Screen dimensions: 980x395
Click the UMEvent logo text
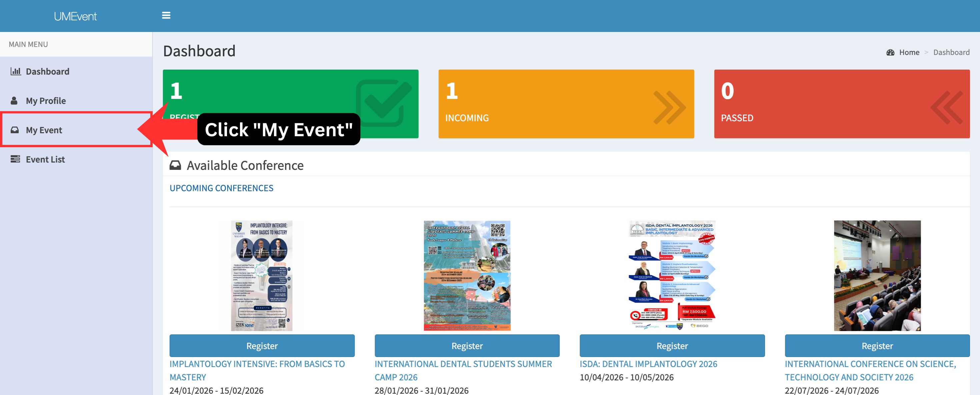[75, 16]
